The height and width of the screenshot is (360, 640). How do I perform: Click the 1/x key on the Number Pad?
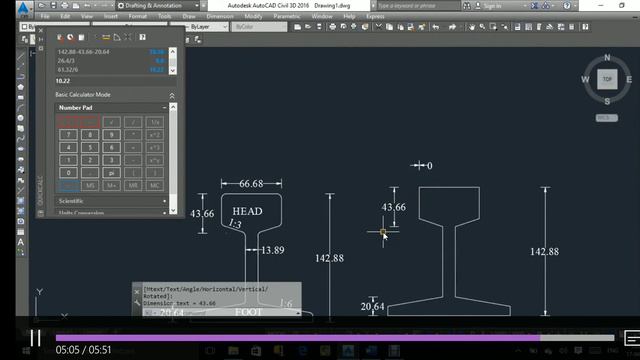point(155,122)
